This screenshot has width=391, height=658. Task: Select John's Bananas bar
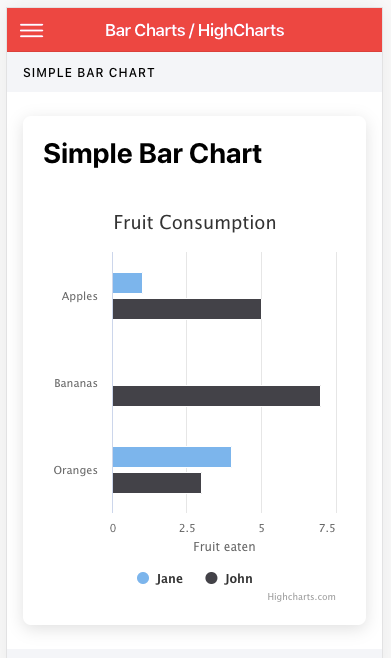click(216, 396)
